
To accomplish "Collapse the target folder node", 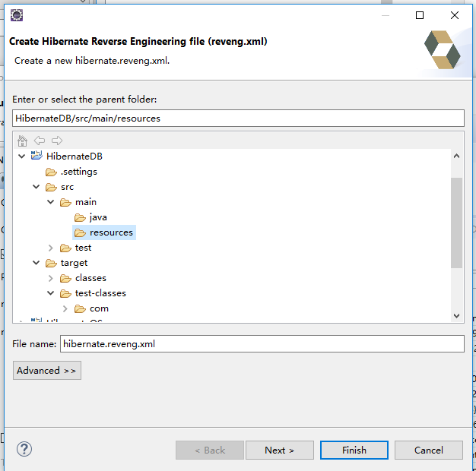I will click(36, 263).
